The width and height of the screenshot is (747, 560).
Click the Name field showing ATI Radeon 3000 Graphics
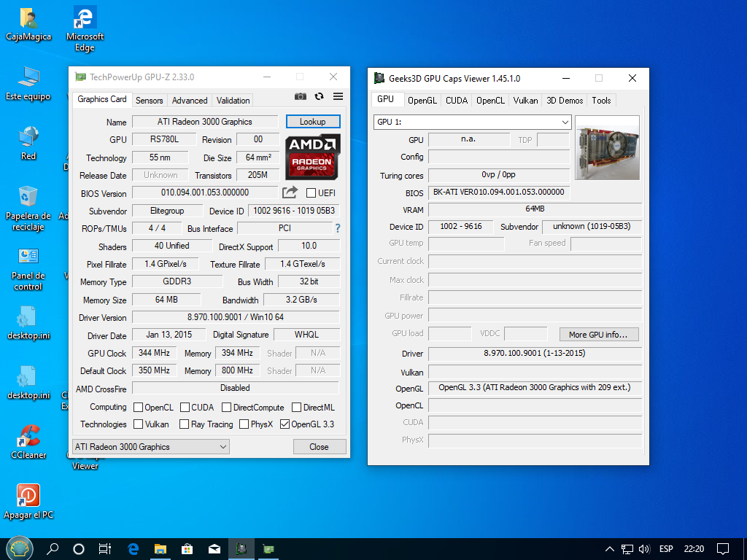(205, 122)
